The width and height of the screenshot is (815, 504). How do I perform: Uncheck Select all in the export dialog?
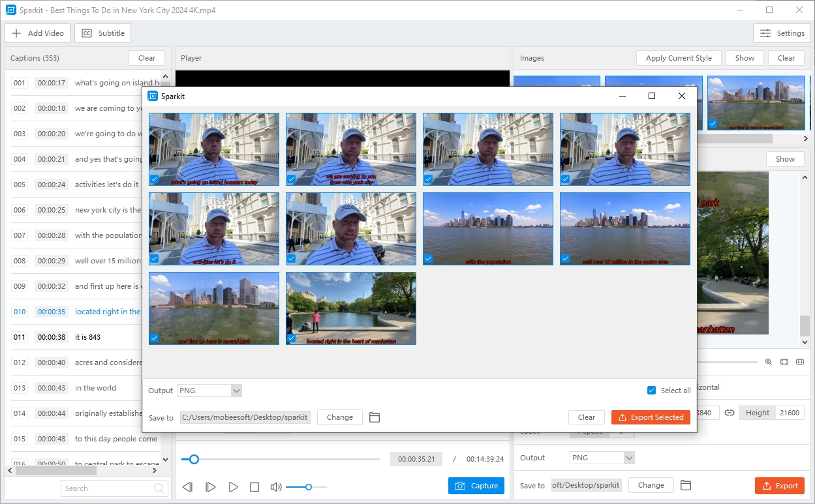(651, 390)
